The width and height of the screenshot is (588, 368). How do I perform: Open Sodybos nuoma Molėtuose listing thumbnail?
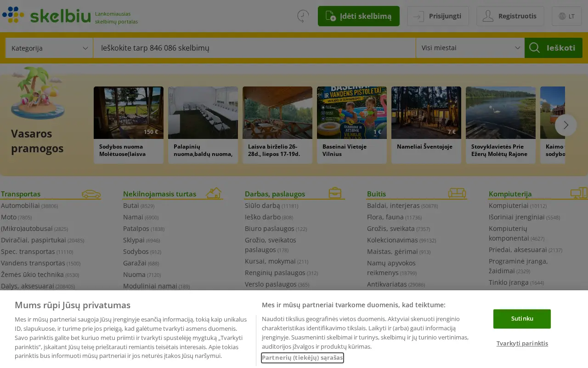(129, 113)
